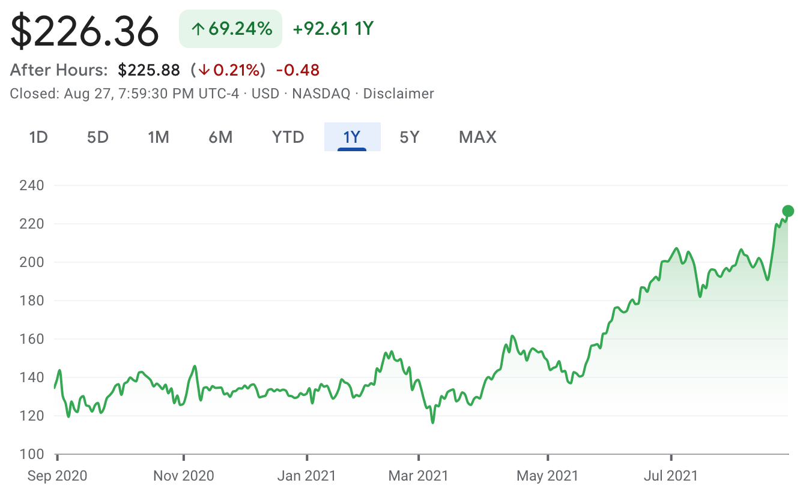Image resolution: width=812 pixels, height=504 pixels.
Task: Click the After Hours label
Action: [59, 70]
